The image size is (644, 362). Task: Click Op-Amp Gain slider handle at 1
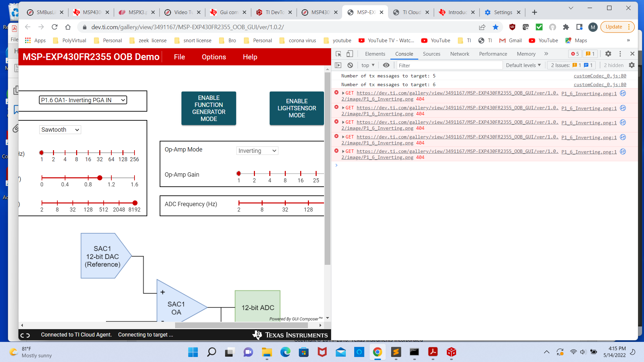[238, 173]
